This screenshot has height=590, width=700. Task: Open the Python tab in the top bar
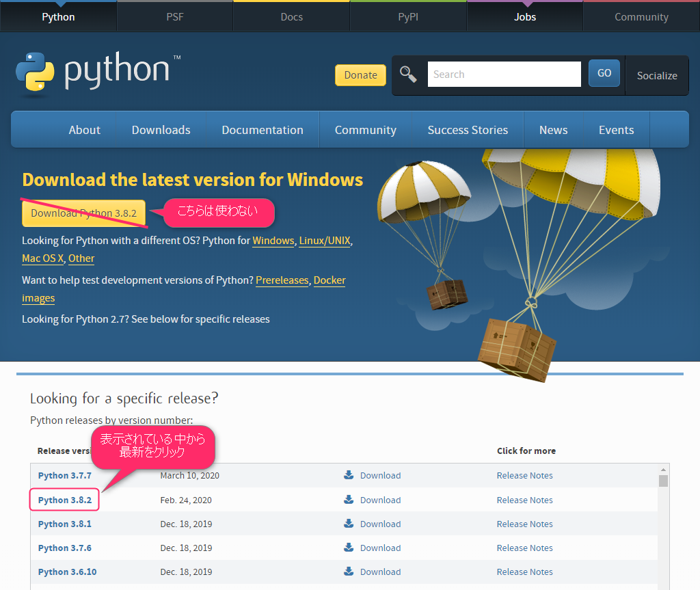click(x=59, y=16)
